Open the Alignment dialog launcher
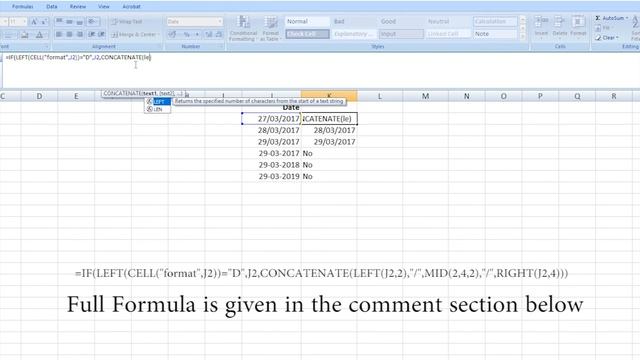Screen dimensions: 640x360 click(x=159, y=47)
